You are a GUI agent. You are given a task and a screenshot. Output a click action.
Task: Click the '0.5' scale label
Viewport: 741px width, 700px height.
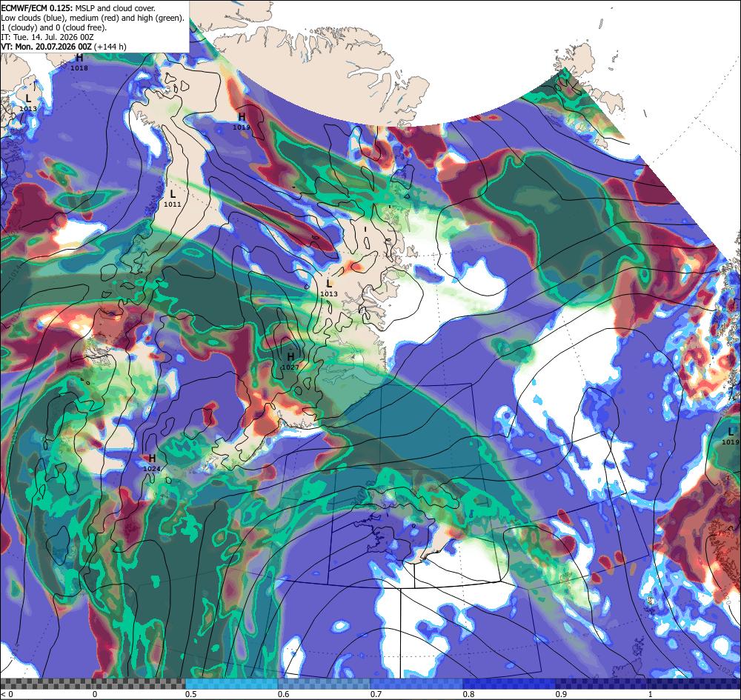[191, 694]
